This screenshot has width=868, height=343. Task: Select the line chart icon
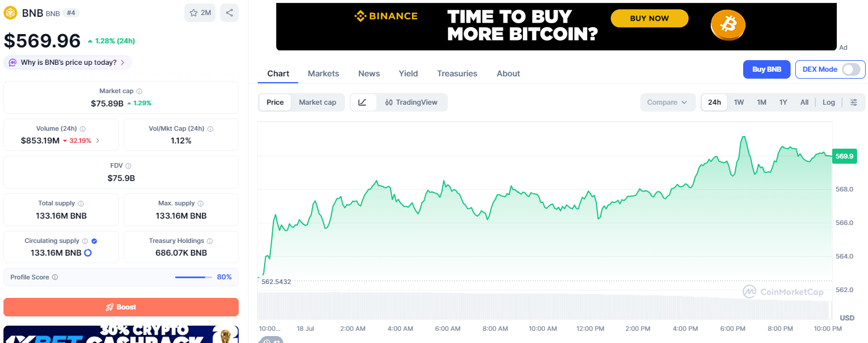click(x=363, y=102)
